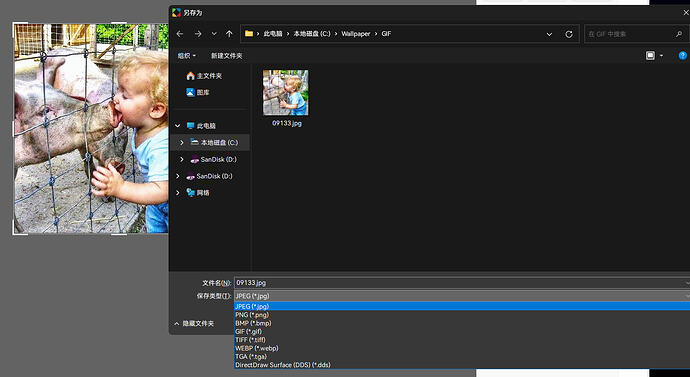Image resolution: width=690 pixels, height=377 pixels.
Task: Expand the 网络 tree node
Action: tap(178, 193)
